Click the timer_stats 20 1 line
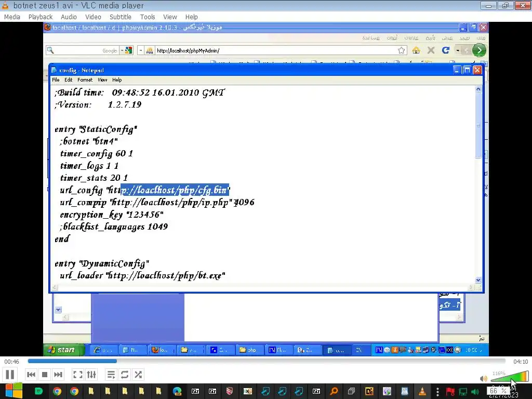 pos(94,178)
